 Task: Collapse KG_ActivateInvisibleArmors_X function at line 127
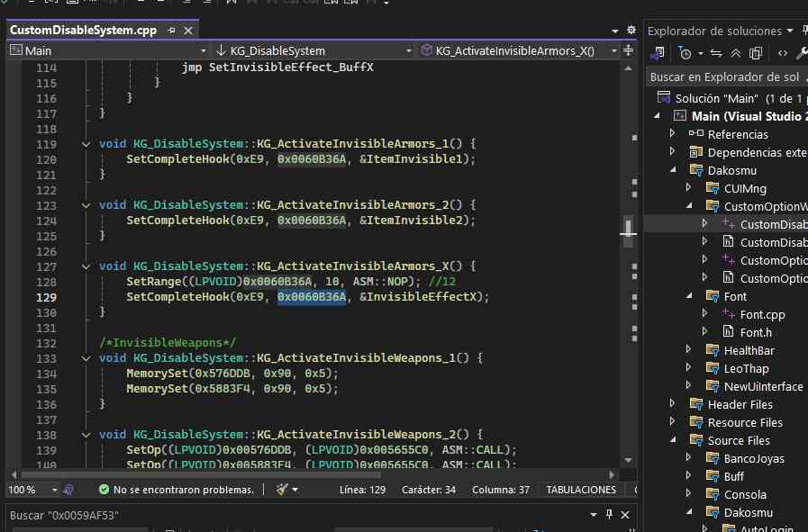pyautogui.click(x=86, y=266)
